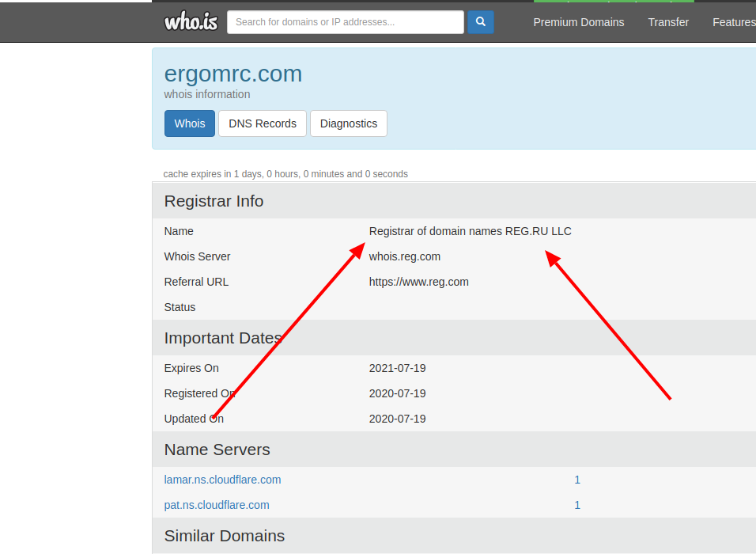The image size is (756, 554).
Task: Click the Name Servers section header
Action: (x=217, y=450)
